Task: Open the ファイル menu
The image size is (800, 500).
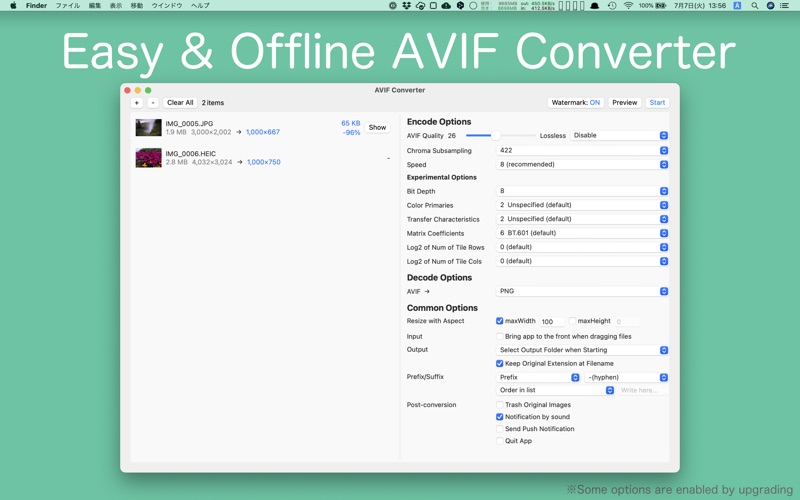Action: click(x=68, y=6)
